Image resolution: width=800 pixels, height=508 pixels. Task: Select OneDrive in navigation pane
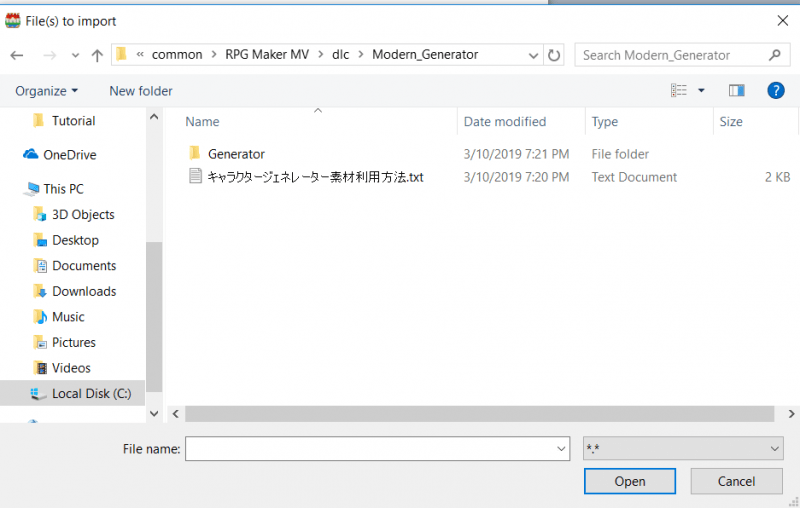click(x=70, y=155)
